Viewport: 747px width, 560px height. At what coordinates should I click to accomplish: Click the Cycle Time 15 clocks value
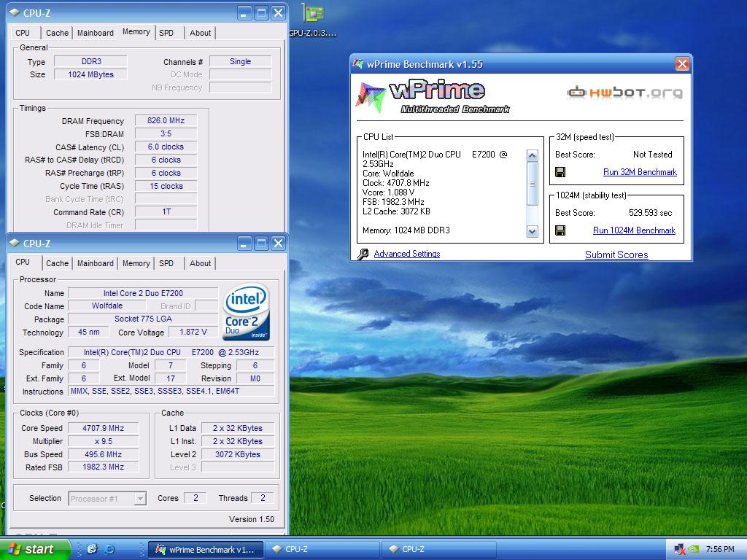pos(166,186)
